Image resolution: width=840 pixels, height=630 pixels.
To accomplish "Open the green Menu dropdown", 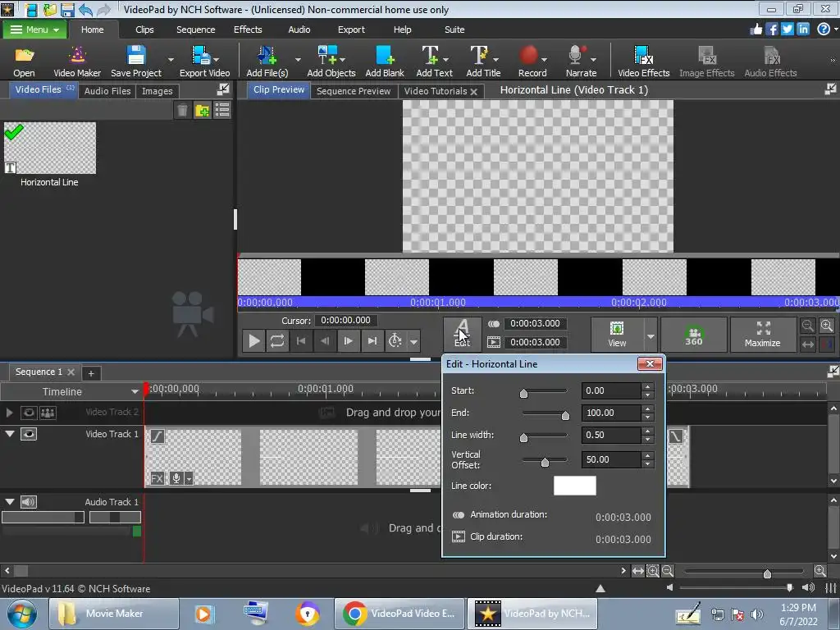I will click(34, 30).
